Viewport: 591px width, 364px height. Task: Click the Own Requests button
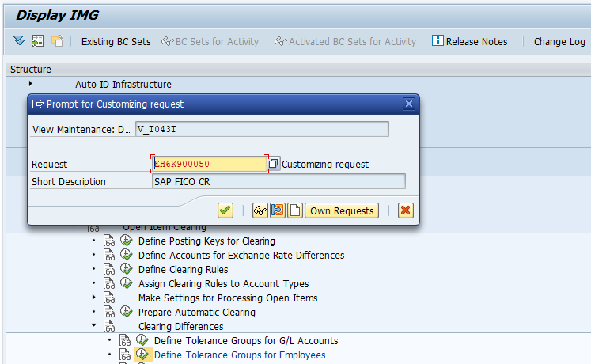(x=342, y=210)
